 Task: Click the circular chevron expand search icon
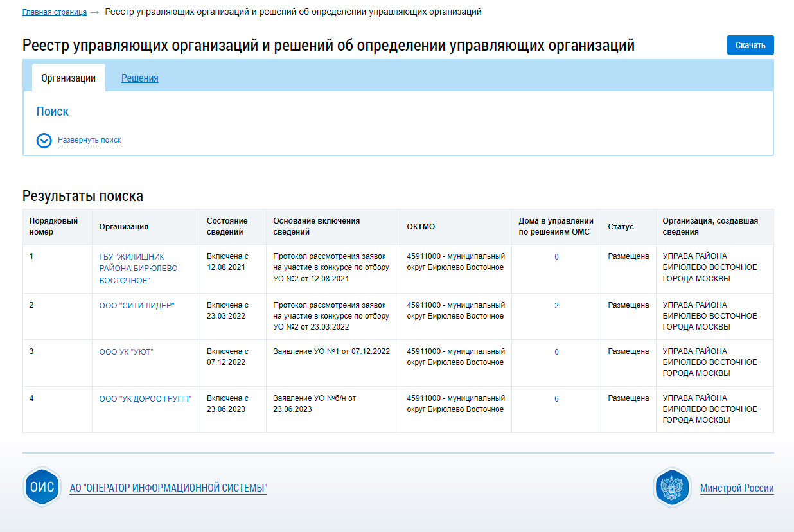pos(44,141)
